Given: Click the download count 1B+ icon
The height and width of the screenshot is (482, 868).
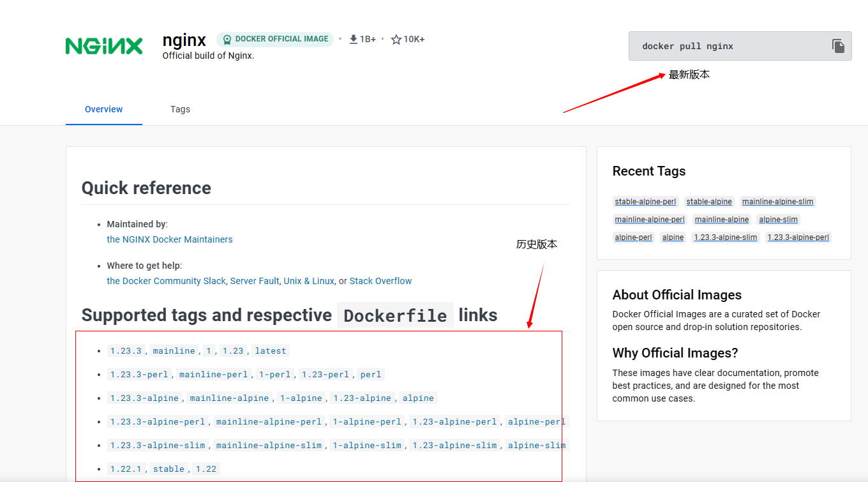Looking at the screenshot, I should (353, 40).
